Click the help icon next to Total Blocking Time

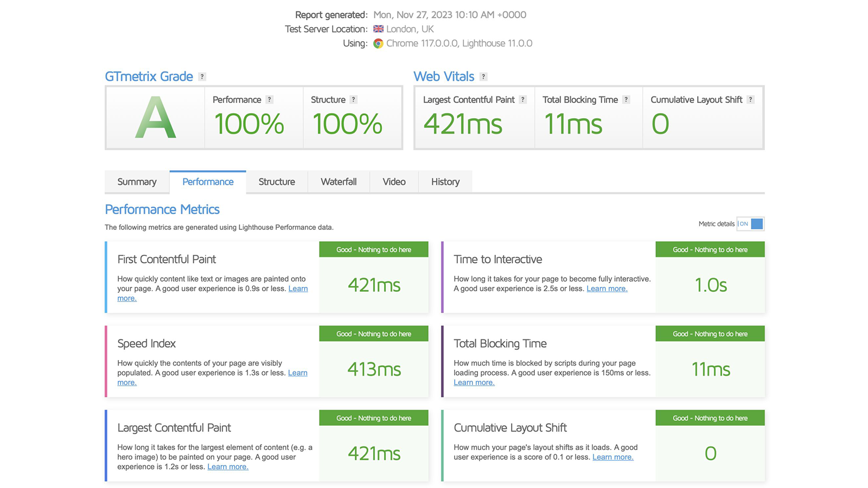(626, 100)
